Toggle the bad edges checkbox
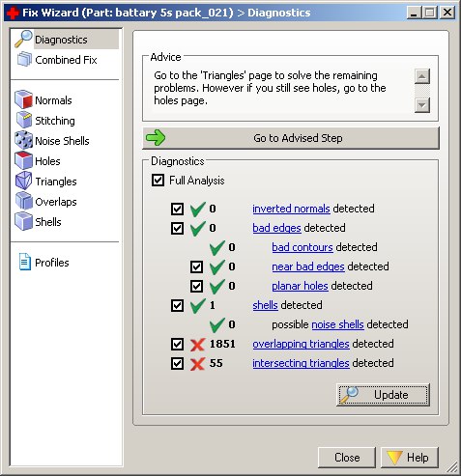This screenshot has width=461, height=476. point(177,228)
